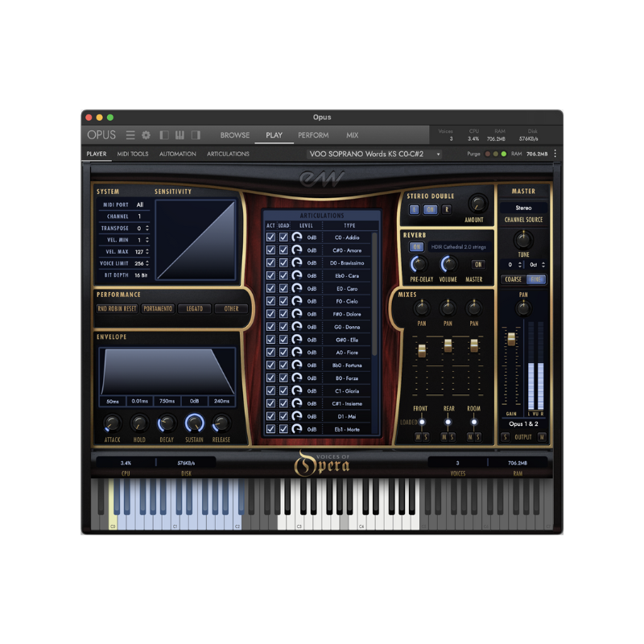Click the Master Tune knob

(x=523, y=239)
